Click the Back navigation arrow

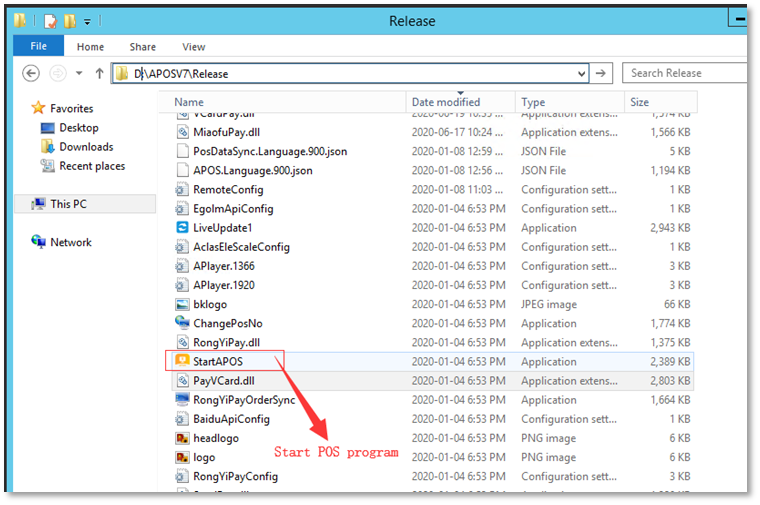coord(31,73)
